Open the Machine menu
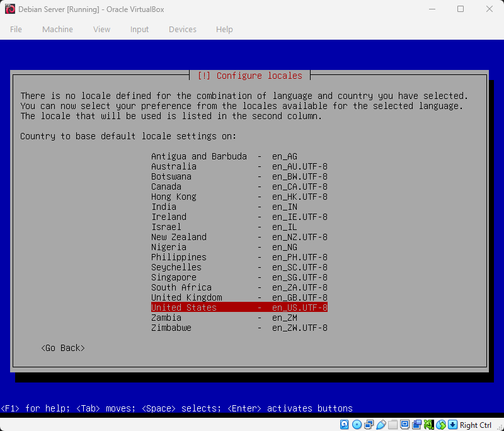Image resolution: width=504 pixels, height=431 pixels. click(57, 29)
